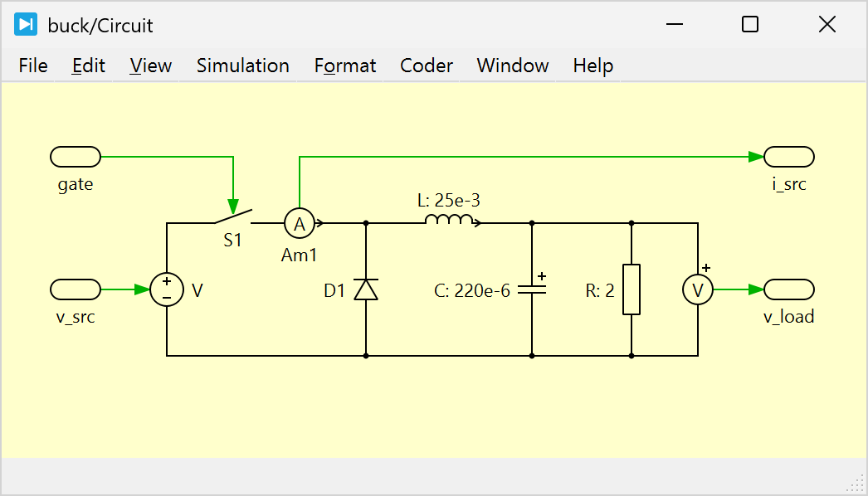This screenshot has width=868, height=496.
Task: Select the D1 diode symbol
Action: [x=366, y=289]
